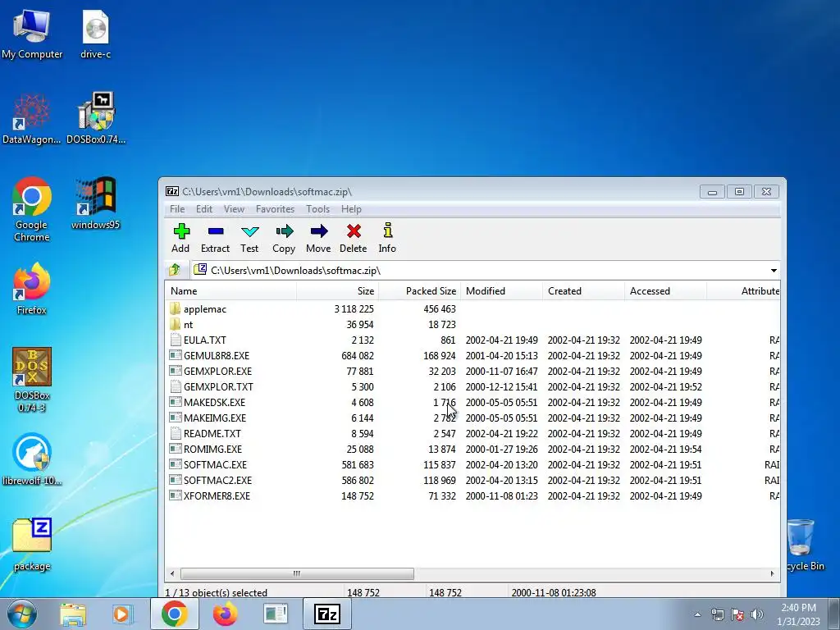Screen dimensions: 840x630
Task: Click the volume speaker tray icon
Action: pos(757,614)
